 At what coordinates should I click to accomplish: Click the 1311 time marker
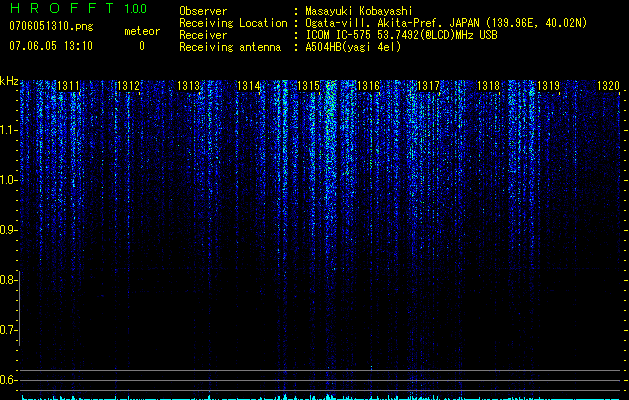pos(68,86)
